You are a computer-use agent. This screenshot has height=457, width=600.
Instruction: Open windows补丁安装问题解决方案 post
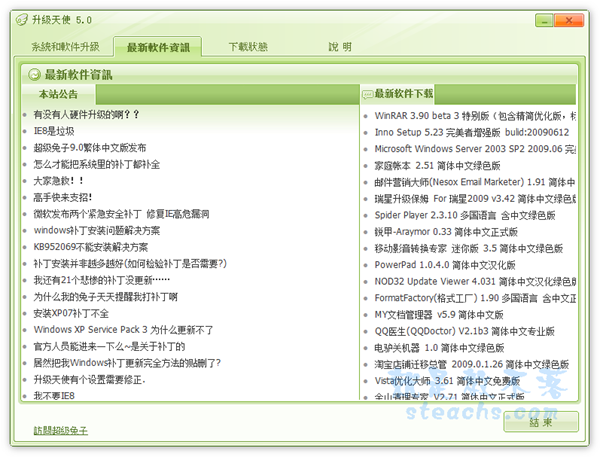coord(96,230)
